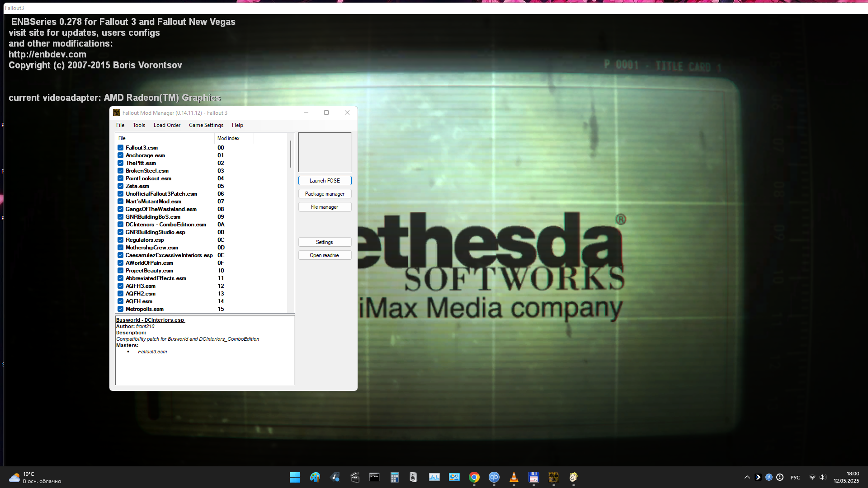Click the Open readme button
The height and width of the screenshot is (488, 868).
325,255
